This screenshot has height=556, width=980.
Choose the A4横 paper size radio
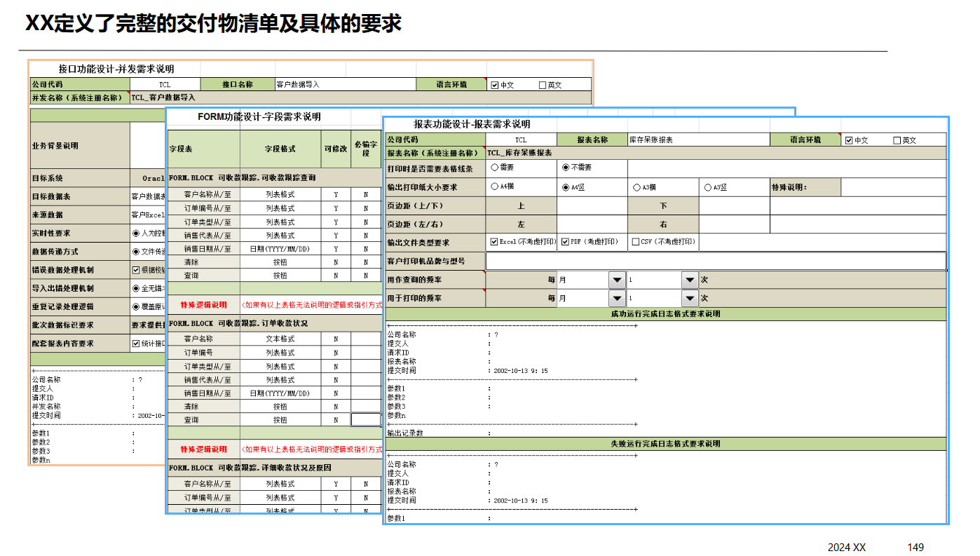coord(495,187)
